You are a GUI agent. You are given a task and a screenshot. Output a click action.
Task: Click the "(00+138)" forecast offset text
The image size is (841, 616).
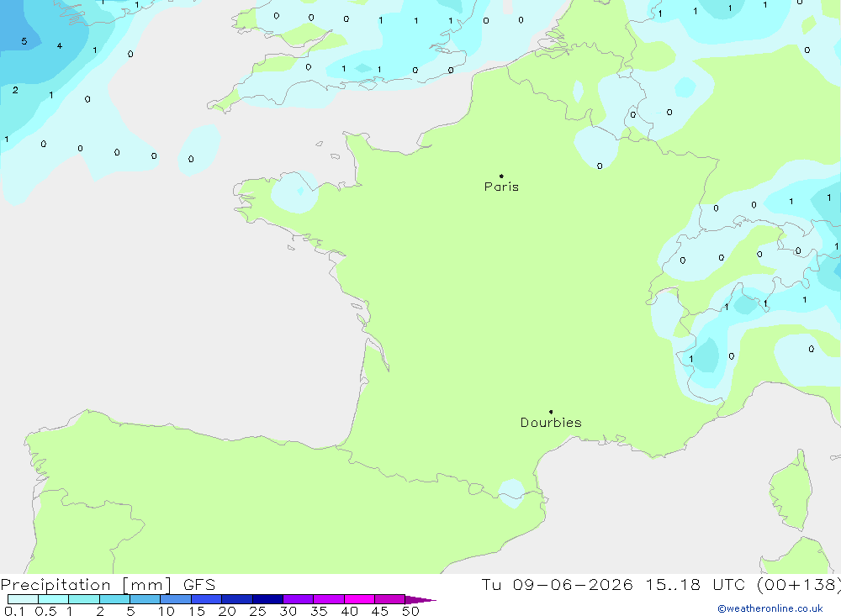(x=798, y=585)
